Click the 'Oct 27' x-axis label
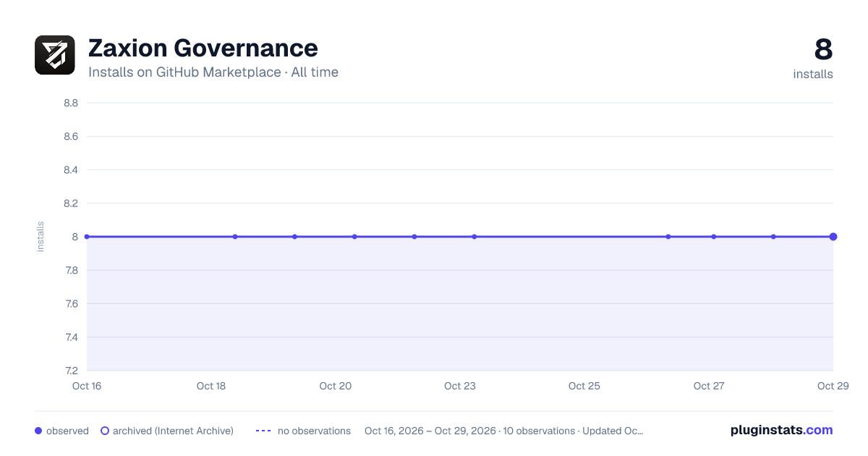868x456 pixels. pyautogui.click(x=709, y=386)
